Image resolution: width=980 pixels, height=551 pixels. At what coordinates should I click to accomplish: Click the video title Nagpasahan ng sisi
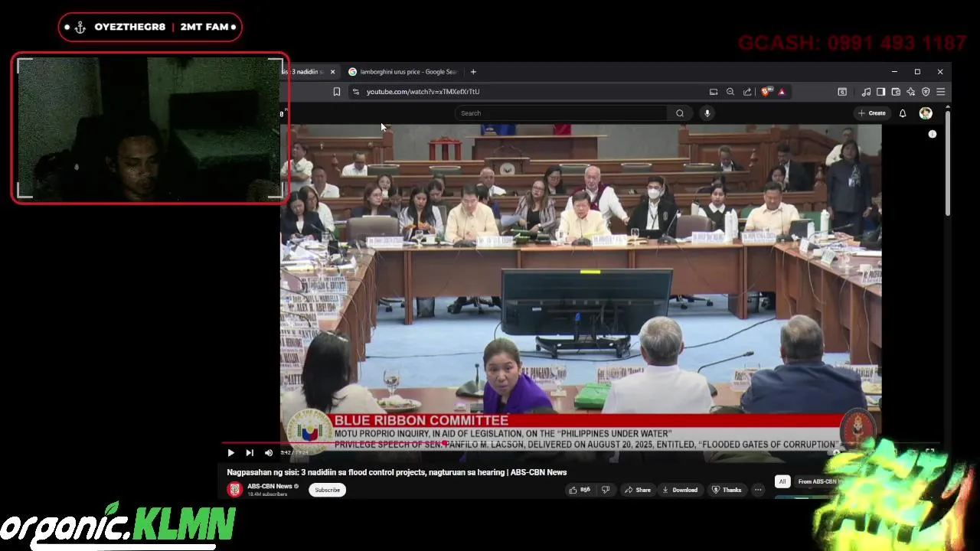click(397, 472)
